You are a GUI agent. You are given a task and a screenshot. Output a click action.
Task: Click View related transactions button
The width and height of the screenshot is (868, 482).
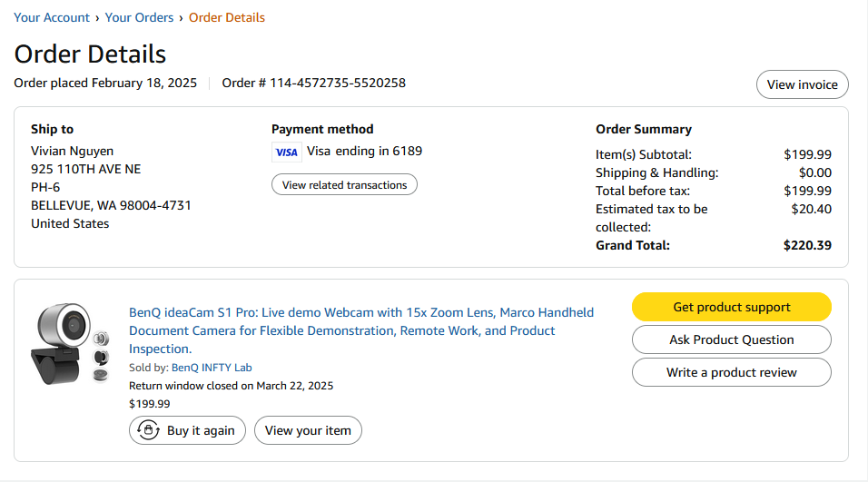pos(344,185)
